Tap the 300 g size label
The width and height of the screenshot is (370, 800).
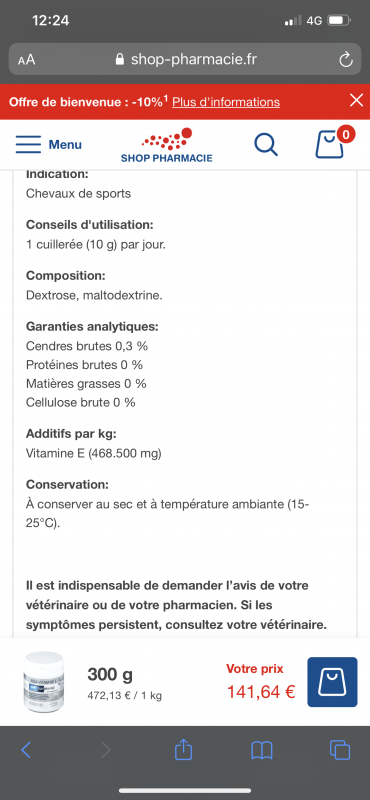pos(110,674)
